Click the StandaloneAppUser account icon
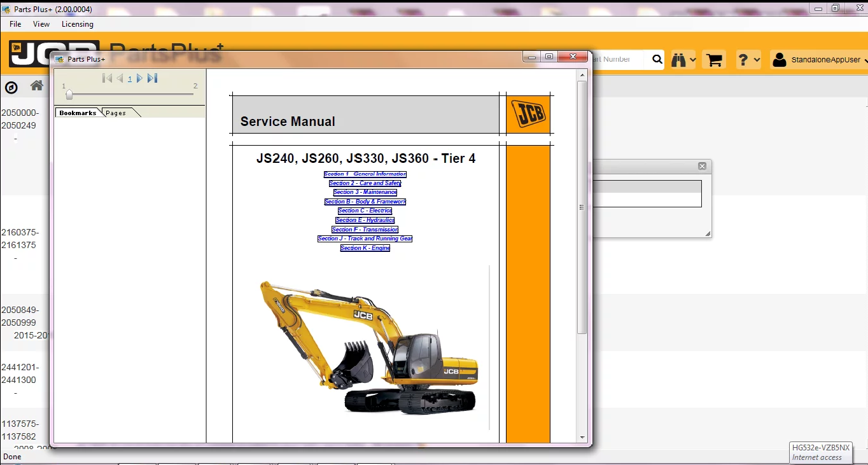The image size is (868, 465). pyautogui.click(x=779, y=59)
